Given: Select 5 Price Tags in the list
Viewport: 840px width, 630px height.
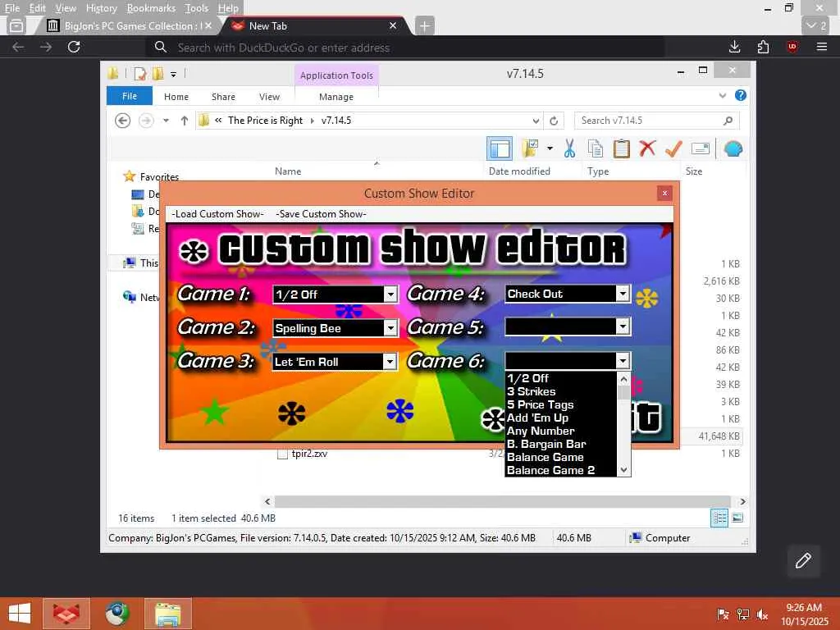Looking at the screenshot, I should pyautogui.click(x=561, y=404).
